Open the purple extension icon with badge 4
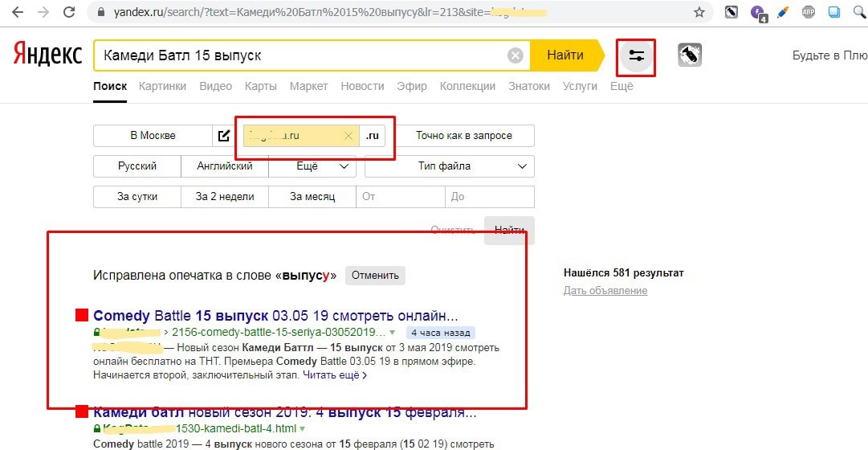Viewport: 868px width, 450px height. tap(758, 13)
